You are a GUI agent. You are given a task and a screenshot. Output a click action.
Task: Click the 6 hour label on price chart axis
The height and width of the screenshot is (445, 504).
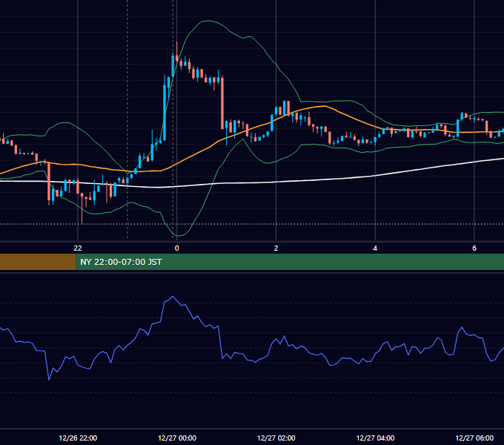click(x=474, y=248)
